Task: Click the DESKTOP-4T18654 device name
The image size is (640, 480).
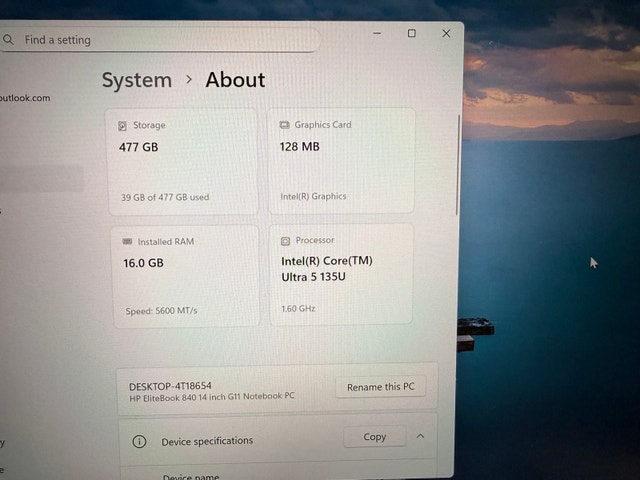Action: pyautogui.click(x=170, y=386)
